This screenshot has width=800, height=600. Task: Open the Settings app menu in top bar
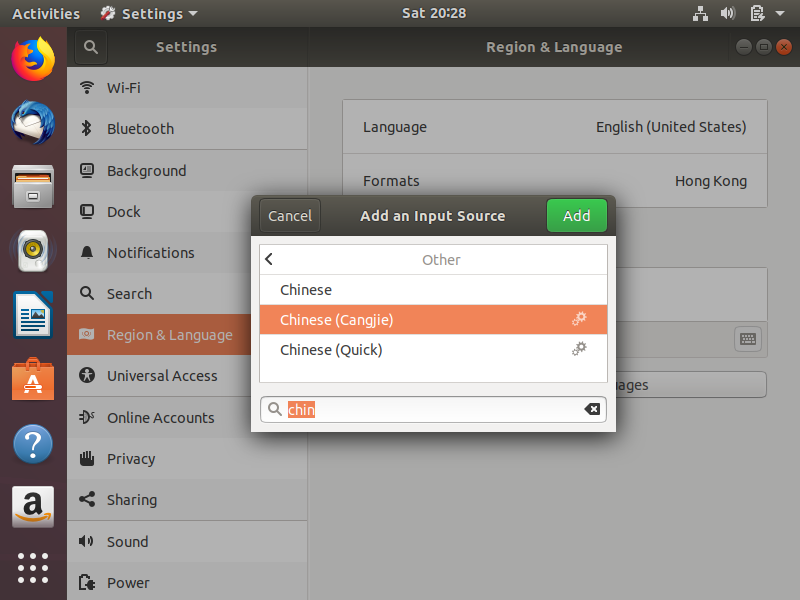coord(149,14)
